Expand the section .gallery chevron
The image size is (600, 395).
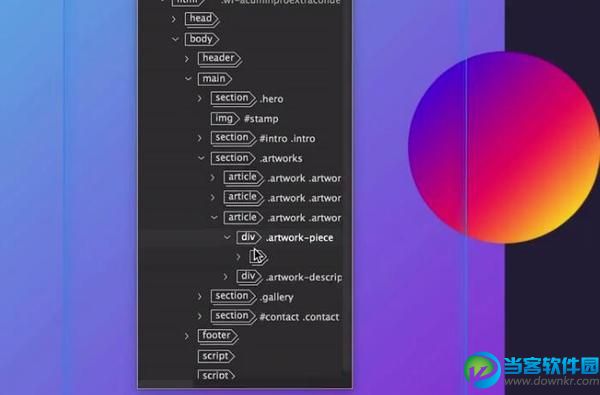coord(199,297)
